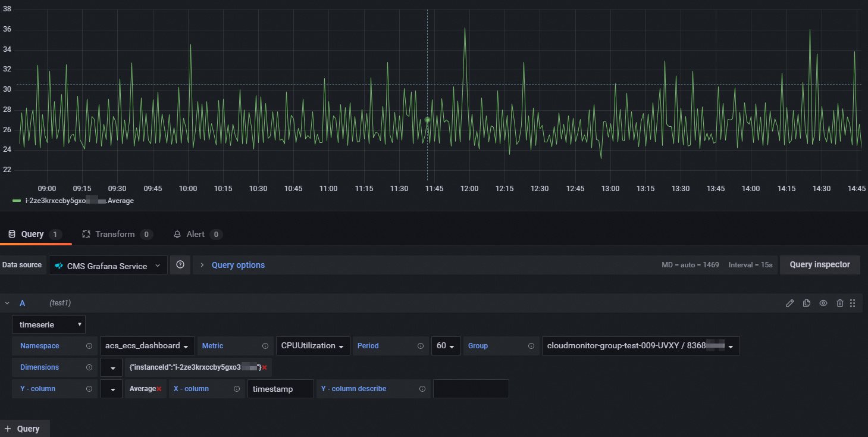Viewport: 868px width, 437px height.
Task: Open the Query inspector
Action: point(820,264)
